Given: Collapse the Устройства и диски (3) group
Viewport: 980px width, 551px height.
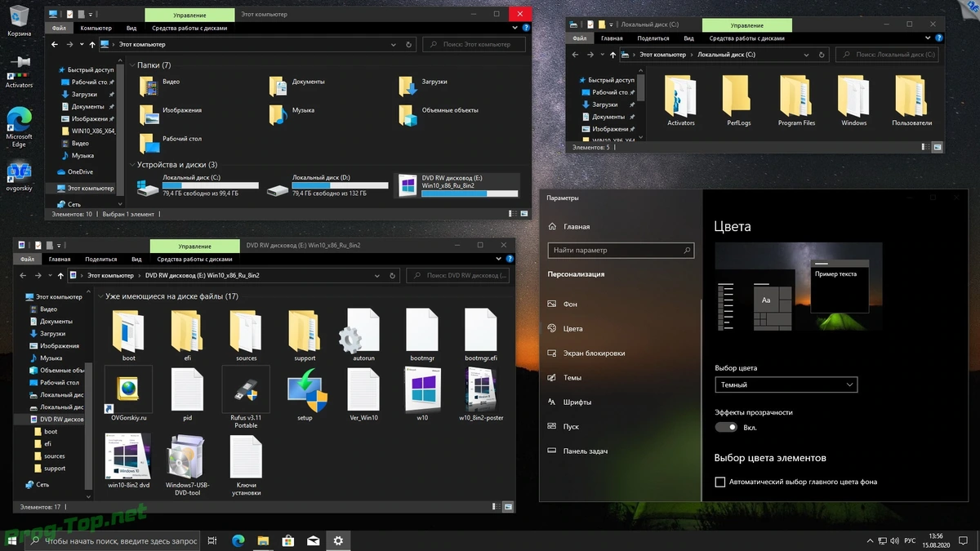Looking at the screenshot, I should [x=131, y=165].
